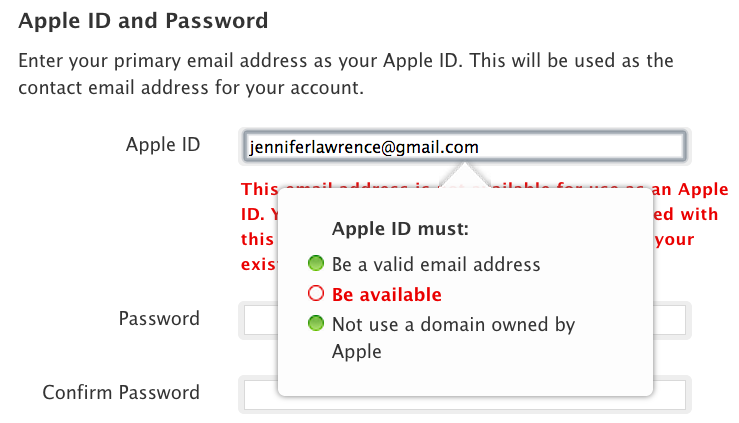Focus the Confirm Password input field
Image resolution: width=739 pixels, height=423 pixels.
pyautogui.click(x=670, y=393)
